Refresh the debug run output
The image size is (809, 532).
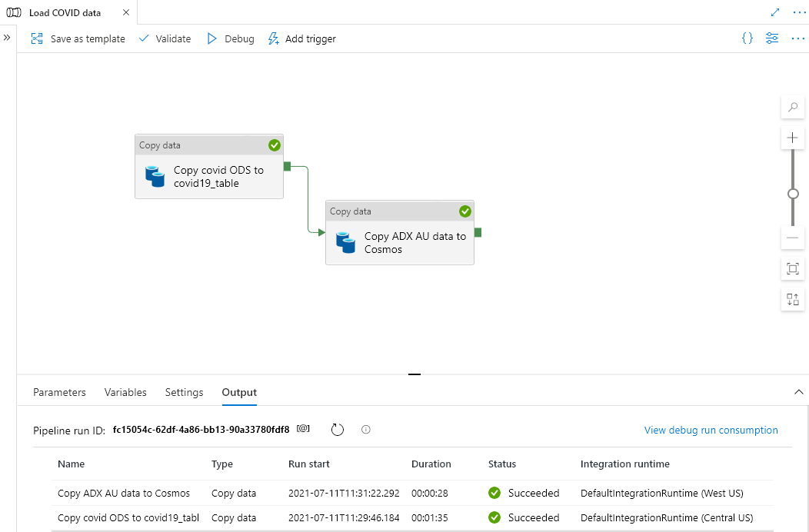click(x=338, y=429)
